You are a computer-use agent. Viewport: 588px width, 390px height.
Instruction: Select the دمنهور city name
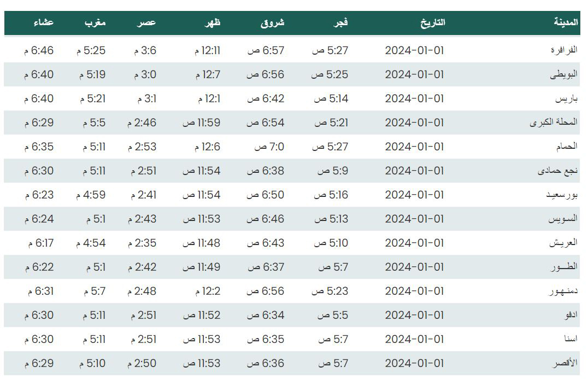click(x=563, y=292)
